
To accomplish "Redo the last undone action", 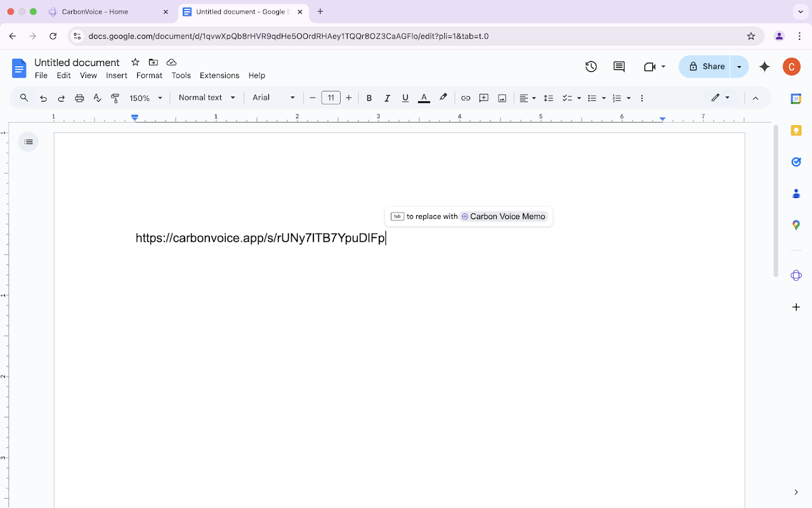I will point(62,98).
